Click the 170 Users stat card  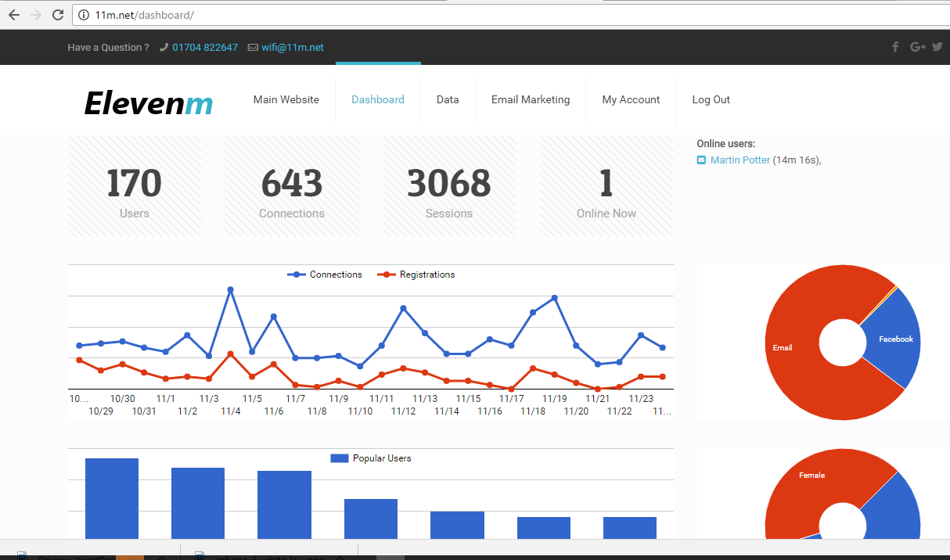[x=135, y=186]
